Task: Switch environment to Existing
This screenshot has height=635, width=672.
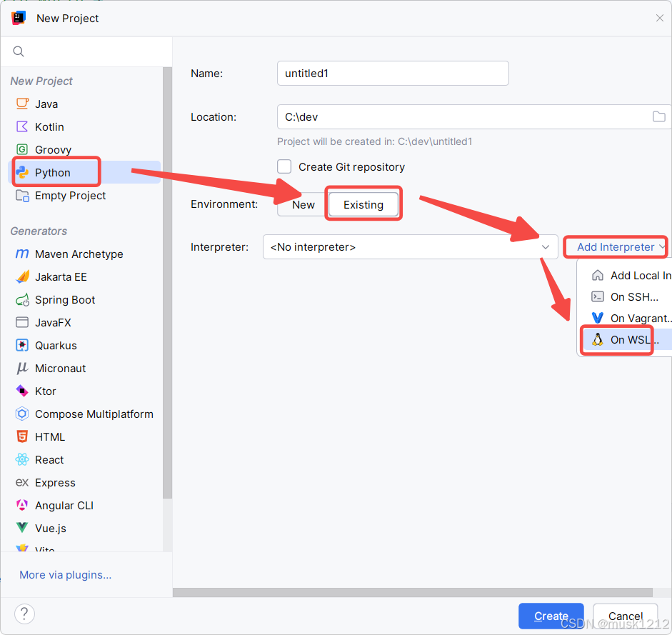Action: pyautogui.click(x=363, y=204)
